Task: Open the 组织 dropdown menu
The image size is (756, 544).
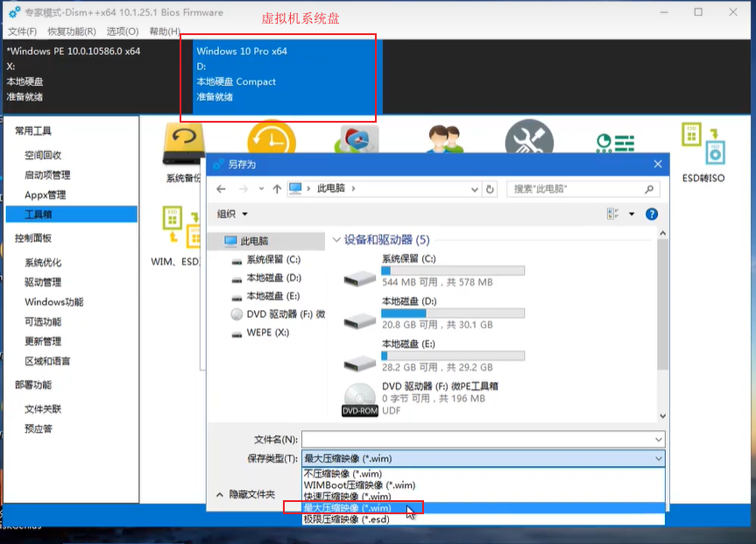Action: [x=232, y=214]
